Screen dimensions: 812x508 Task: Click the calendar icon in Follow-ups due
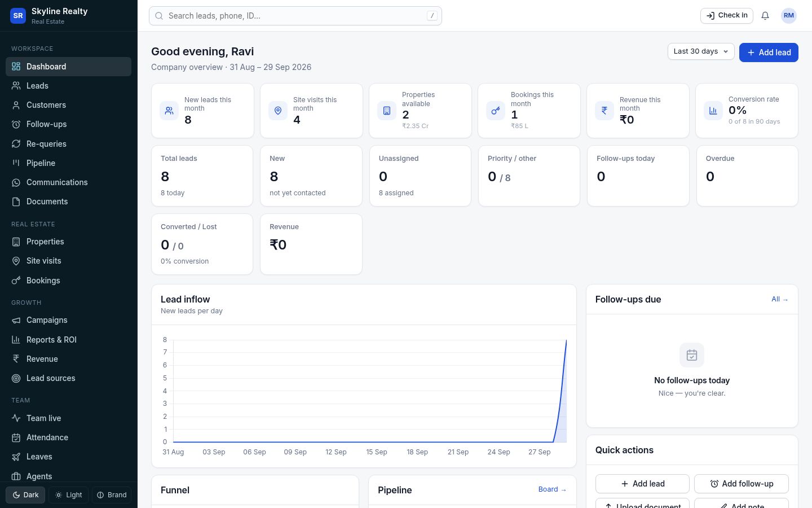692,355
